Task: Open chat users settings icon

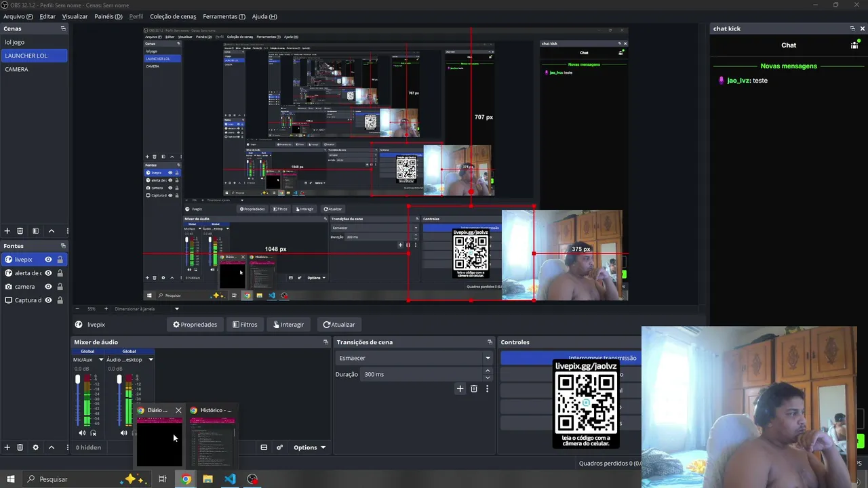Action: (x=854, y=45)
